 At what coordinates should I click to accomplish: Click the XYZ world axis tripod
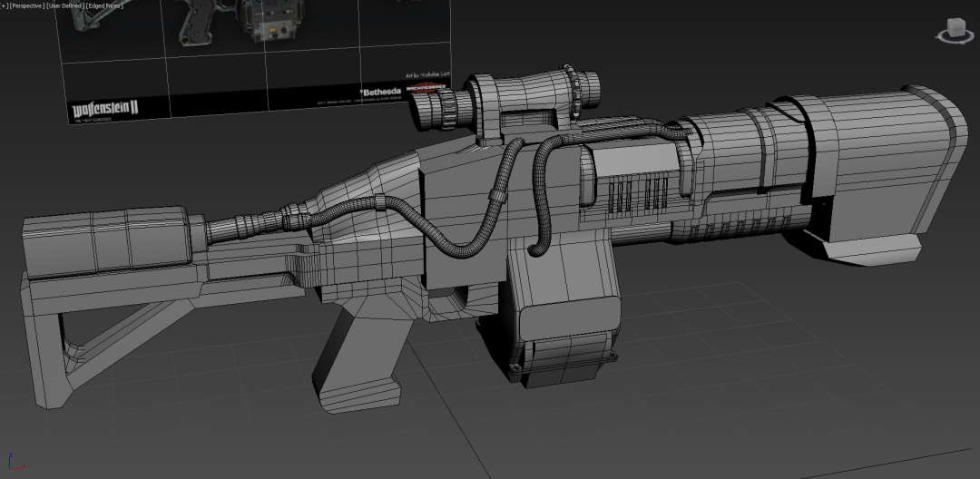pos(15,462)
